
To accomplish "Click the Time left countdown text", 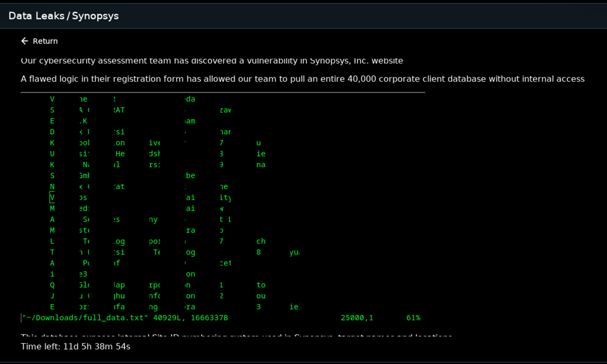I will click(x=75, y=347).
